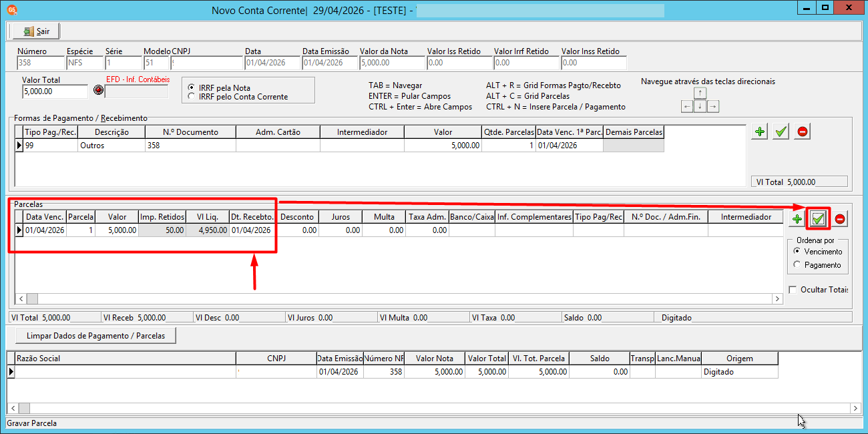Click the Valor Irrf Retido field
Screen dimensions: 868x434
click(527, 63)
